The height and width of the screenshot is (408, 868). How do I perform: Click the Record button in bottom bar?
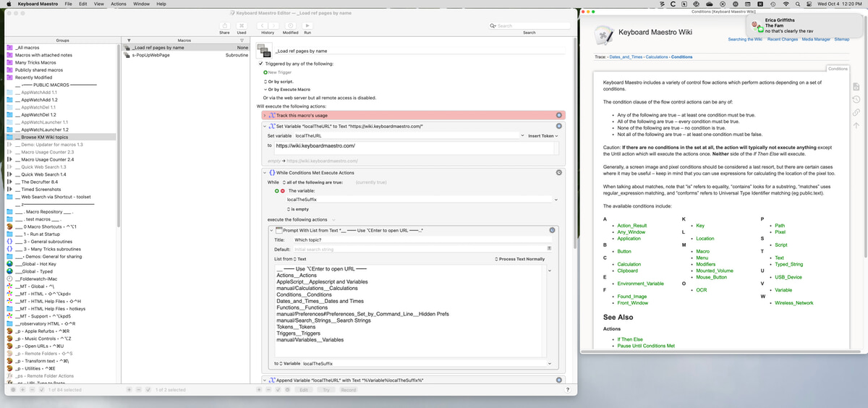click(348, 390)
